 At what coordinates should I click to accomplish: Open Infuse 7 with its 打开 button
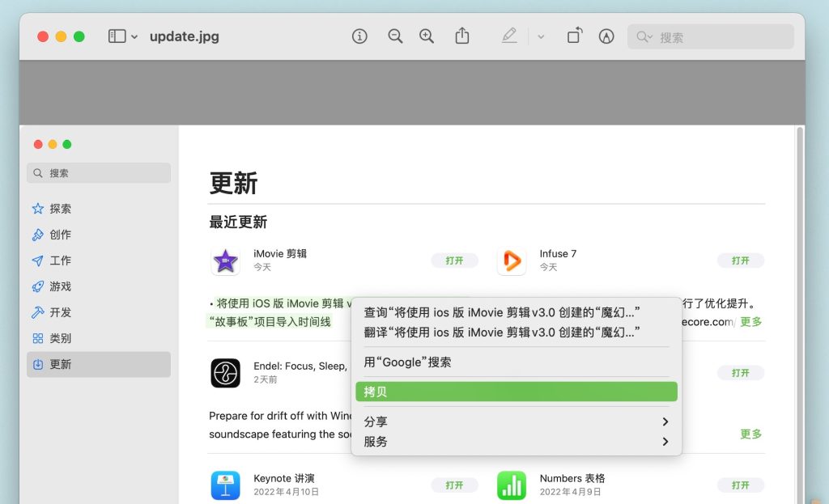pyautogui.click(x=740, y=260)
